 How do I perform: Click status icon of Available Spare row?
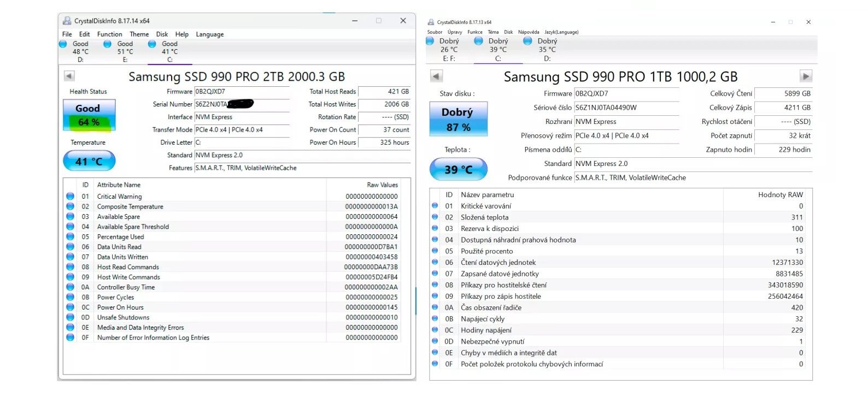tap(70, 216)
